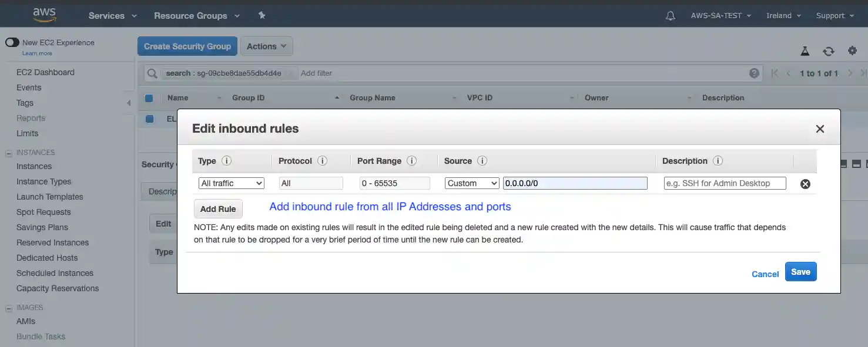Open Launch Templates in sidebar

pyautogui.click(x=50, y=197)
